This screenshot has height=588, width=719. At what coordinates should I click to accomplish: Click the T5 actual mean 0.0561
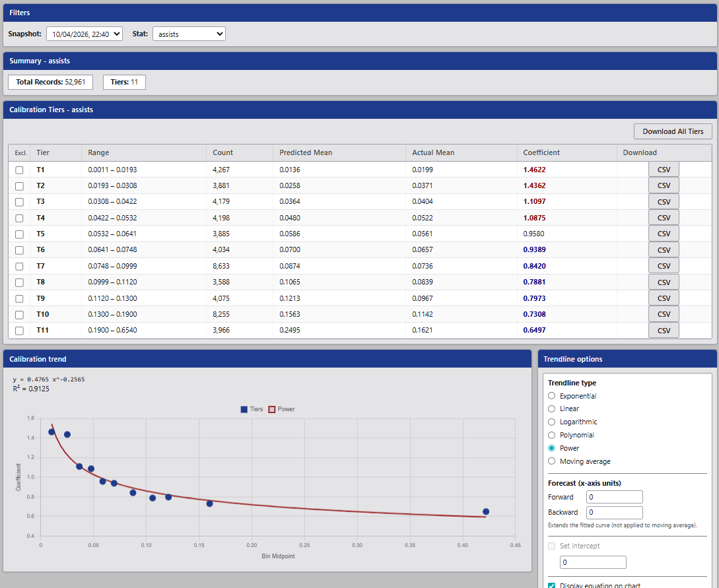(423, 234)
